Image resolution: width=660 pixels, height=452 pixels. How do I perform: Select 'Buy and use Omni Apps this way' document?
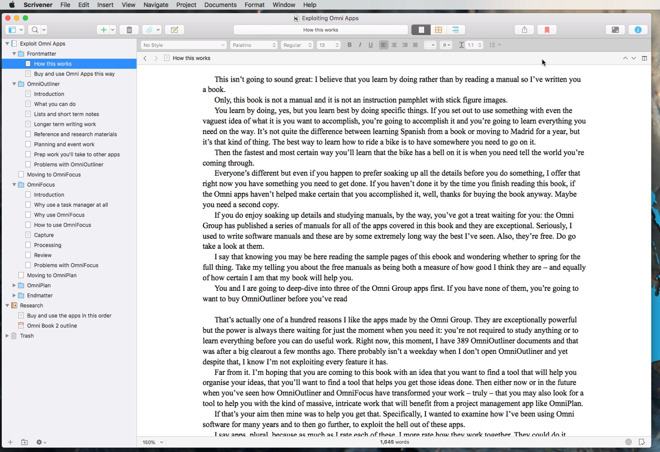pyautogui.click(x=74, y=74)
